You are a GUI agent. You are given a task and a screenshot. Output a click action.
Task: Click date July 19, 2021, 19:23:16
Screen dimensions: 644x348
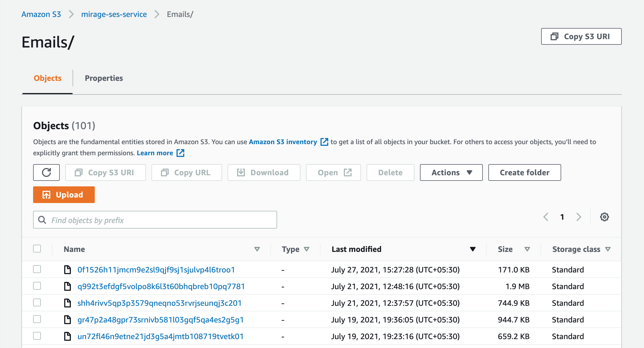pyautogui.click(x=395, y=336)
